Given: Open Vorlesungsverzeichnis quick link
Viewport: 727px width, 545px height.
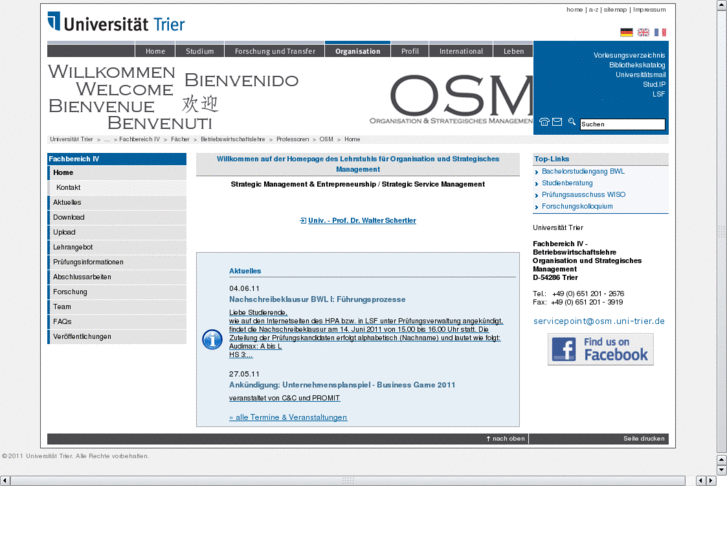Looking at the screenshot, I should coord(629,55).
